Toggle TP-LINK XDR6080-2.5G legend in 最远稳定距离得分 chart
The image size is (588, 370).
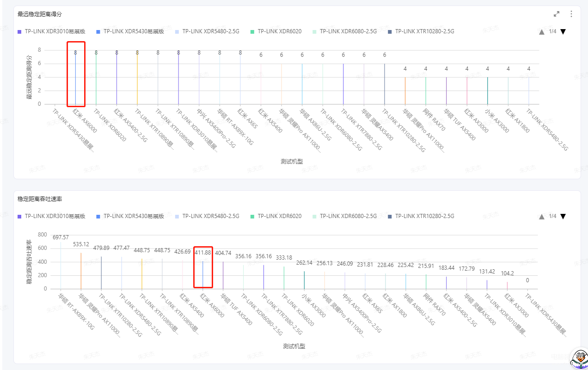(x=345, y=31)
